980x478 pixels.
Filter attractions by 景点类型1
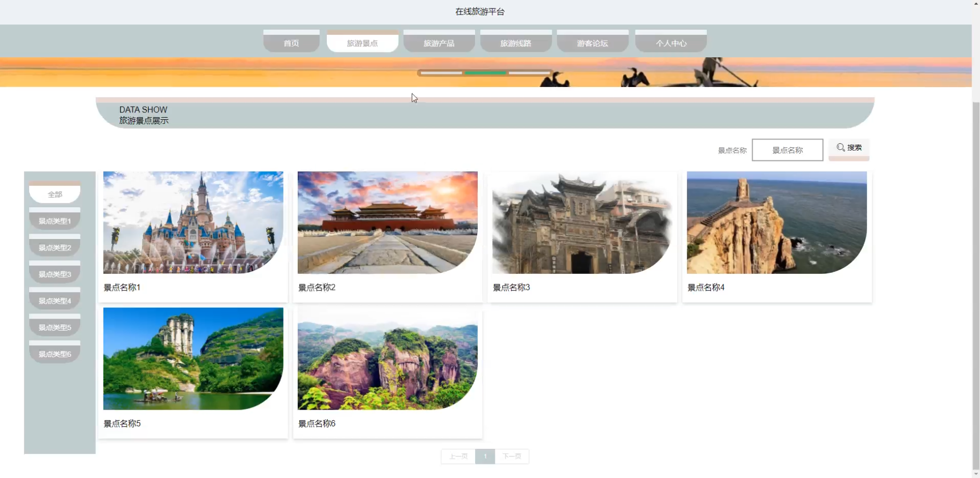tap(54, 220)
